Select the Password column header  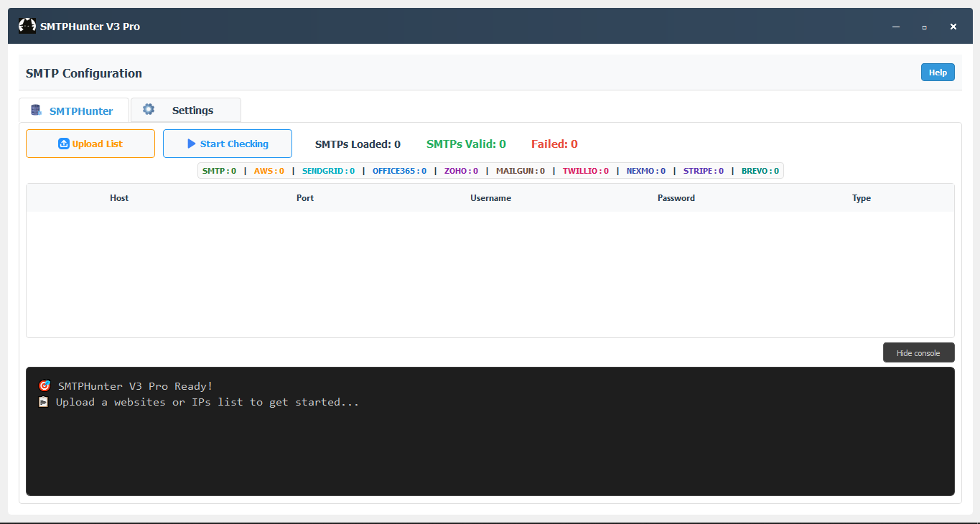coord(676,198)
